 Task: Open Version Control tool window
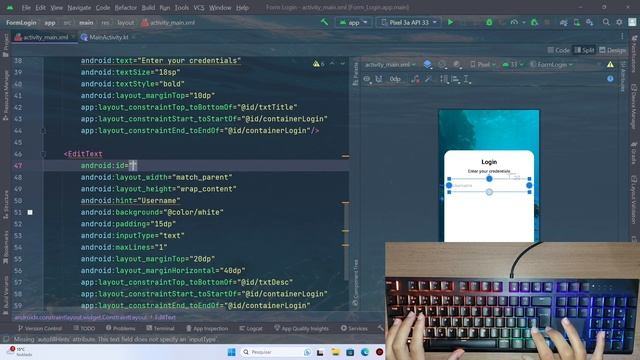click(x=40, y=328)
